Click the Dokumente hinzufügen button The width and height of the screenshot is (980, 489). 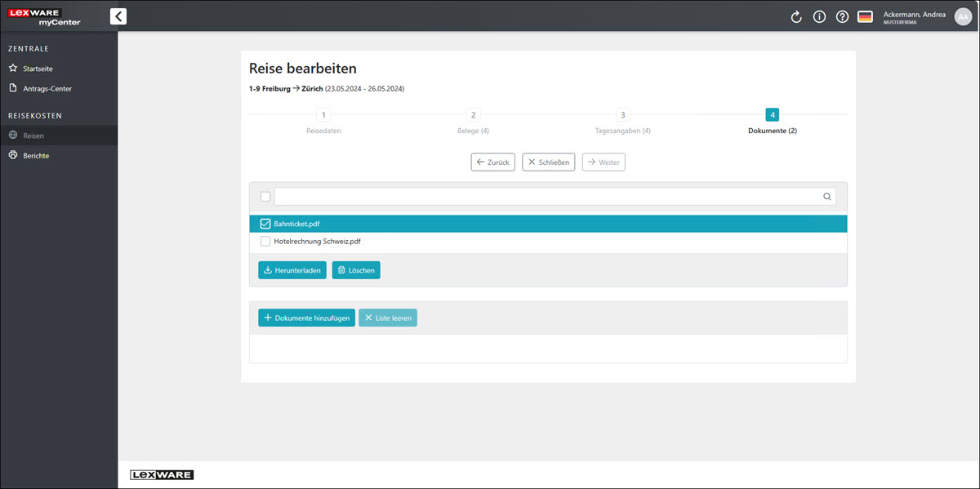pos(306,318)
